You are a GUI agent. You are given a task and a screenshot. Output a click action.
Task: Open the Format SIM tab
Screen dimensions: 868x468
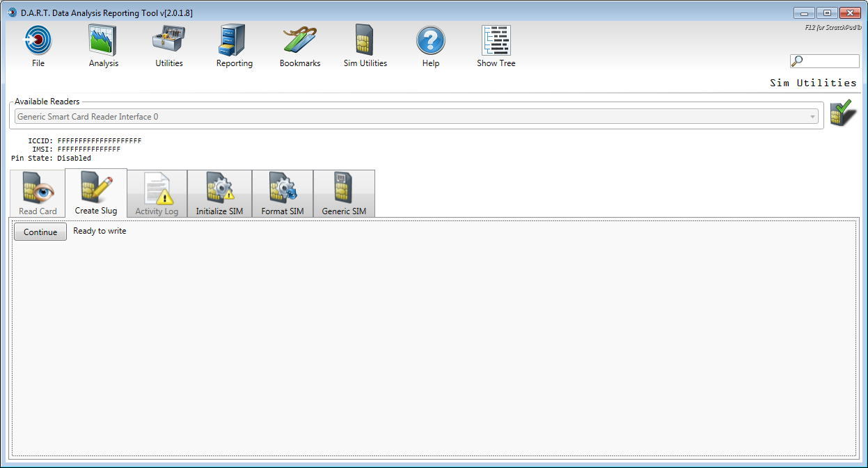pyautogui.click(x=283, y=194)
